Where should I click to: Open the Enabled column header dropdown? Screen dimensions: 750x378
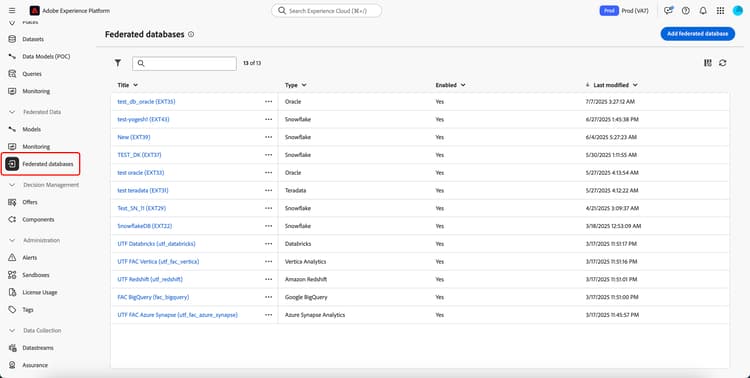pyautogui.click(x=463, y=85)
